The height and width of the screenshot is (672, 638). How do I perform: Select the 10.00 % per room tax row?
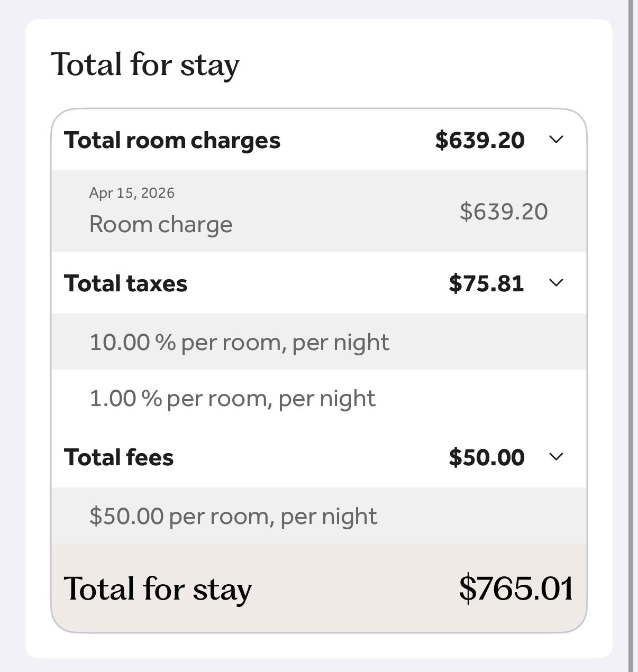(239, 342)
